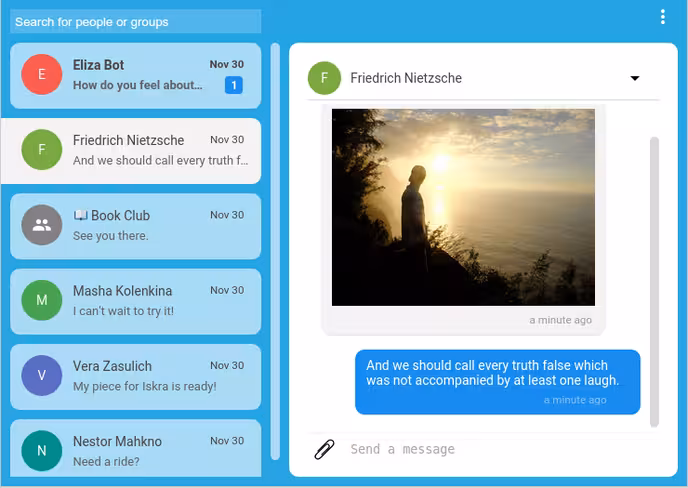The image size is (688, 488).
Task: Click the Nov 30 date on Book Club
Action: pyautogui.click(x=227, y=215)
